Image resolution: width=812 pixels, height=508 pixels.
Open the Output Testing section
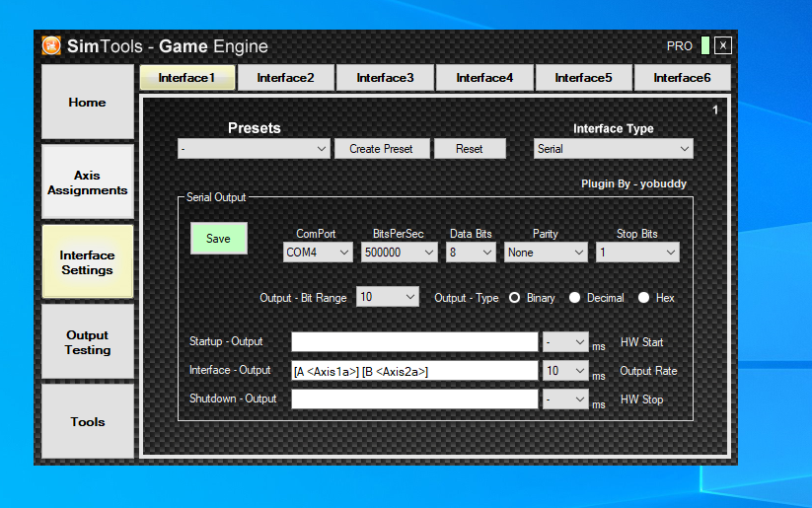[88, 341]
